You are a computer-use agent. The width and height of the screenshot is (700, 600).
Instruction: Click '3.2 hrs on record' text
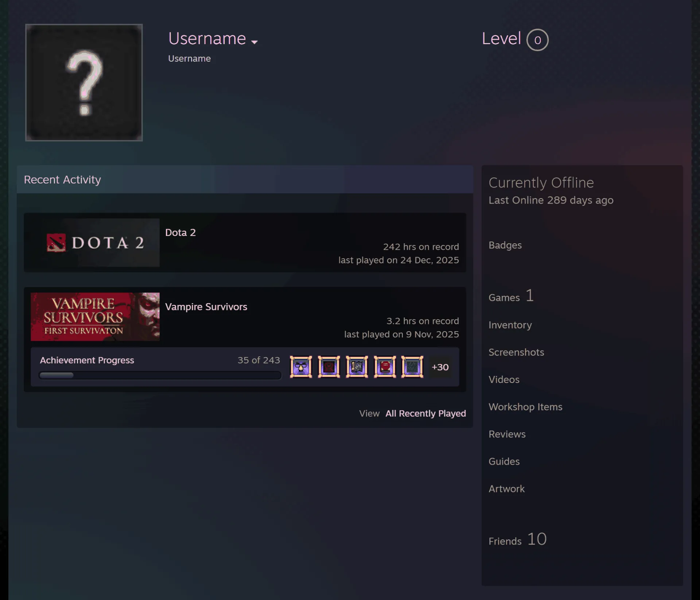point(423,321)
